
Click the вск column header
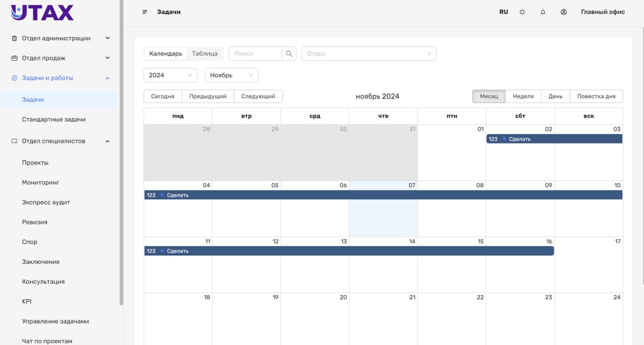click(589, 116)
